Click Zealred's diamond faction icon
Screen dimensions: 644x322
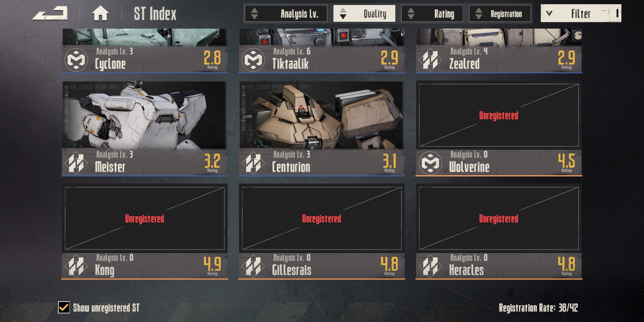430,59
